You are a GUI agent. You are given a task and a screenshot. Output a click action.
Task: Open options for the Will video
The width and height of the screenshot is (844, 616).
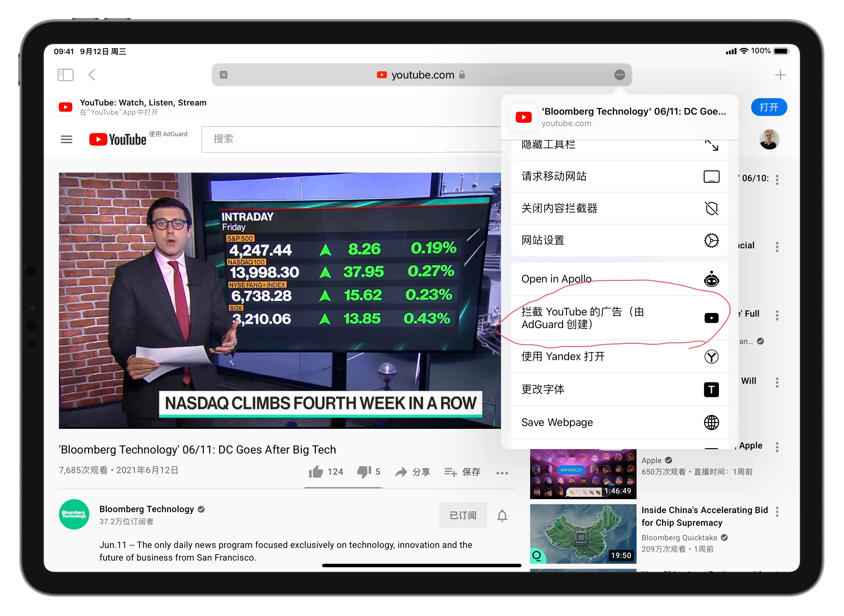click(x=777, y=383)
